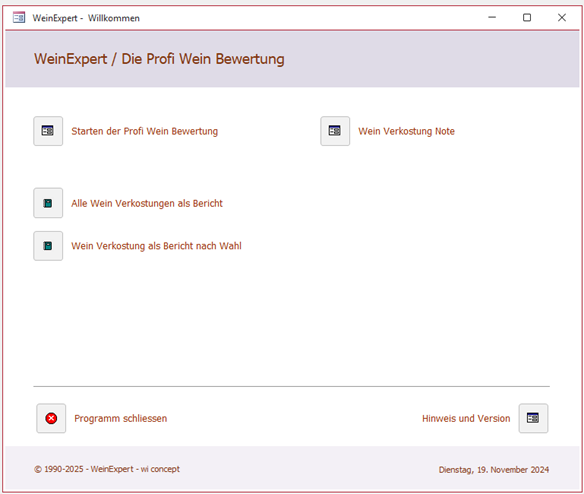Click 'Alle Wein Verkostungen als Bericht' text
Viewport: 584px width, 494px height.
click(x=147, y=203)
